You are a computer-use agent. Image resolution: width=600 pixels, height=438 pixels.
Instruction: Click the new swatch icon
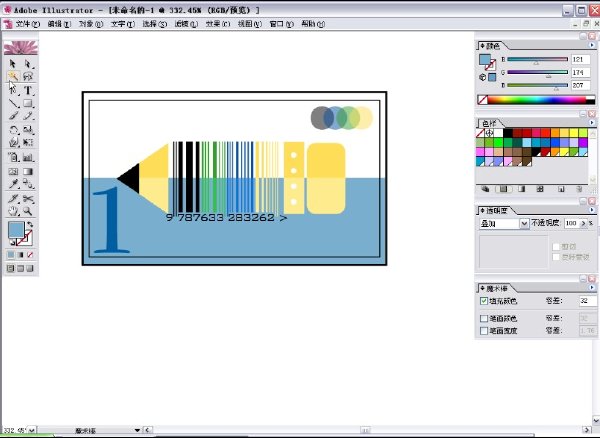[x=561, y=189]
